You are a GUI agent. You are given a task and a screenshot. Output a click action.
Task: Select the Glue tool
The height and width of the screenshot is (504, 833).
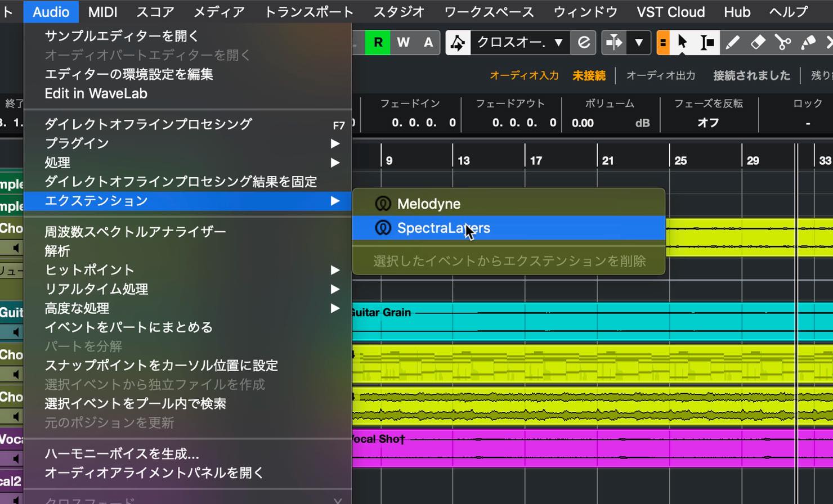808,43
